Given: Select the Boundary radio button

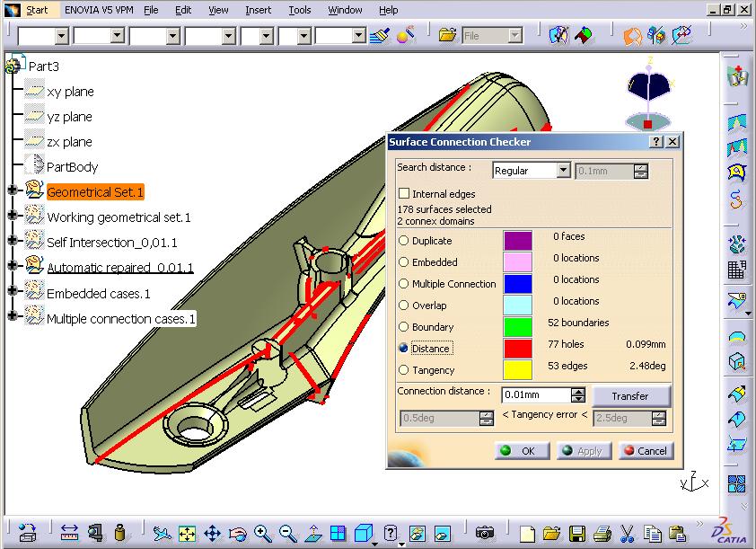Looking at the screenshot, I should (x=403, y=326).
